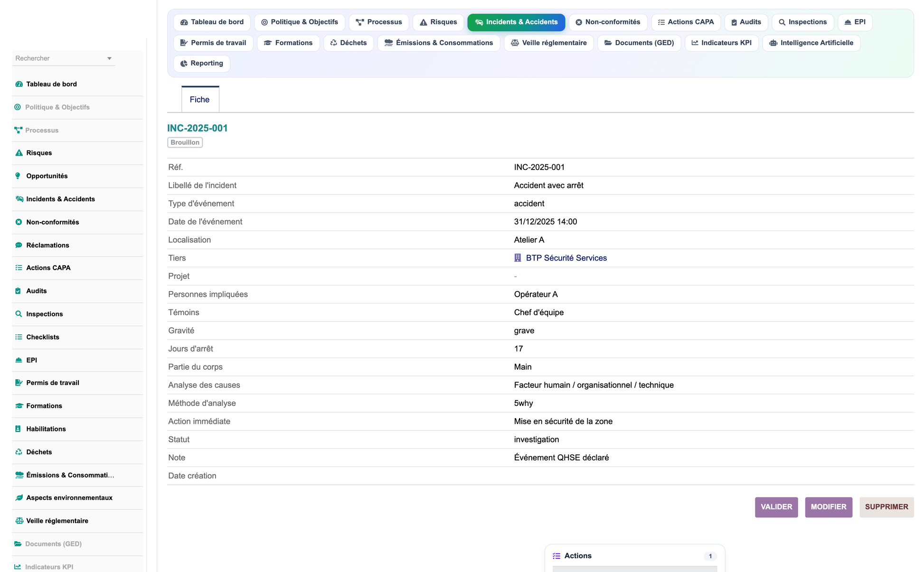Click the Tableau de bord sidebar icon
The image size is (924, 572).
tap(19, 84)
